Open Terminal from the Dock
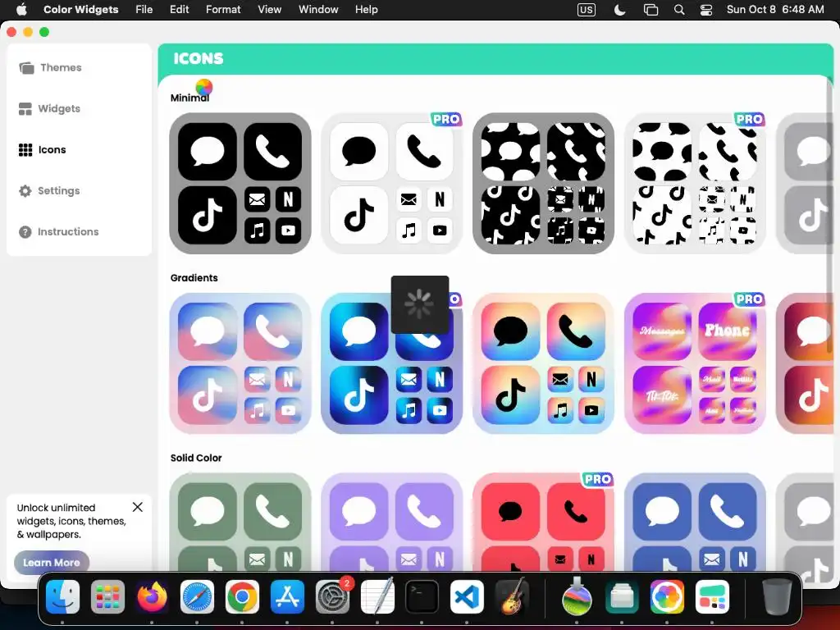The height and width of the screenshot is (630, 840). coord(422,597)
